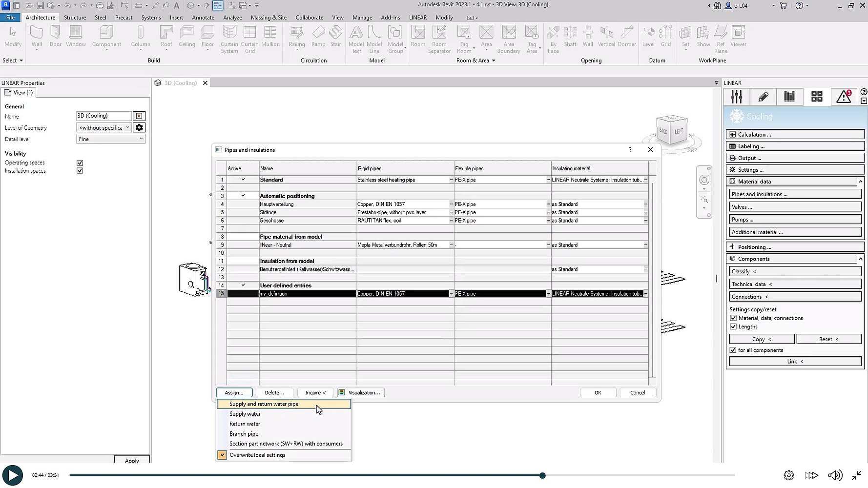Click the Save icon on Quick Access toolbar
This screenshot has width=868, height=488.
(x=41, y=5)
